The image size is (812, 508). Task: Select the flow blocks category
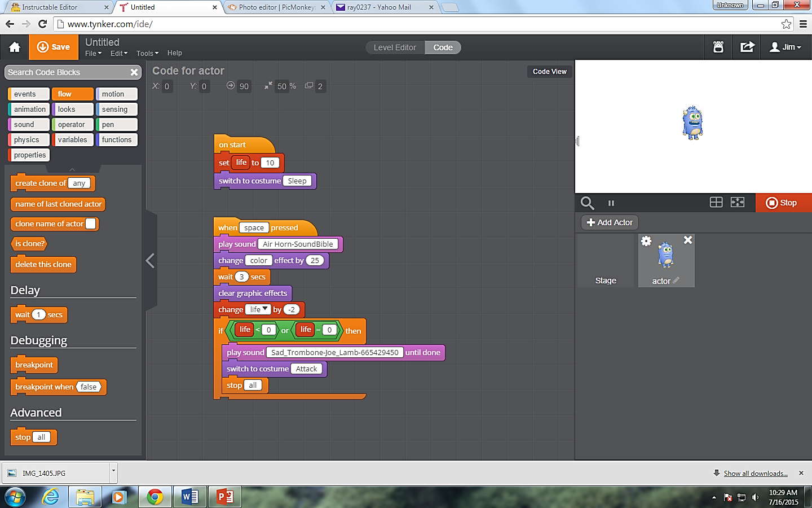[72, 94]
